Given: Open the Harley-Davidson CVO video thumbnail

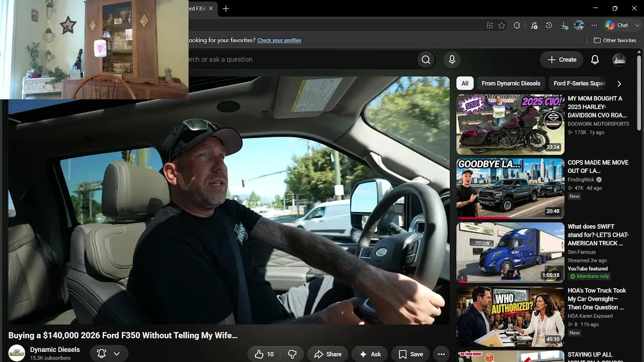Looking at the screenshot, I should (x=510, y=124).
